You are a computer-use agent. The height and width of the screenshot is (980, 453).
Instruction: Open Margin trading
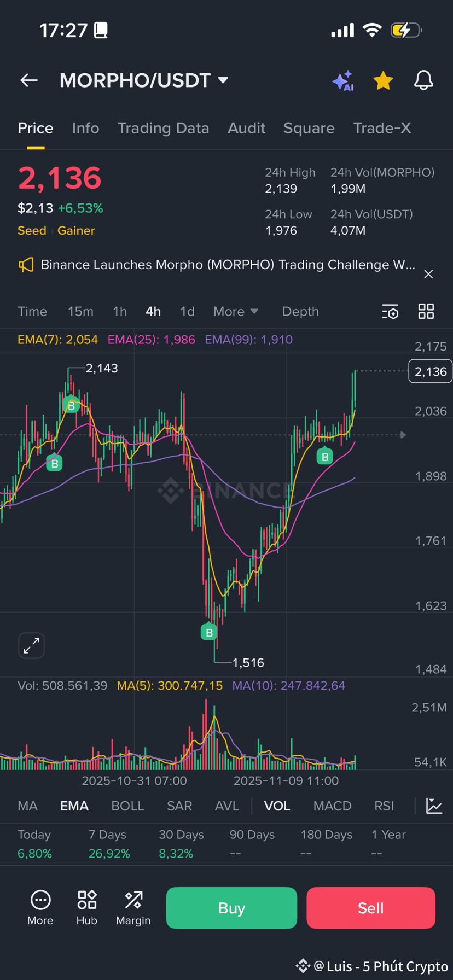coord(133,908)
